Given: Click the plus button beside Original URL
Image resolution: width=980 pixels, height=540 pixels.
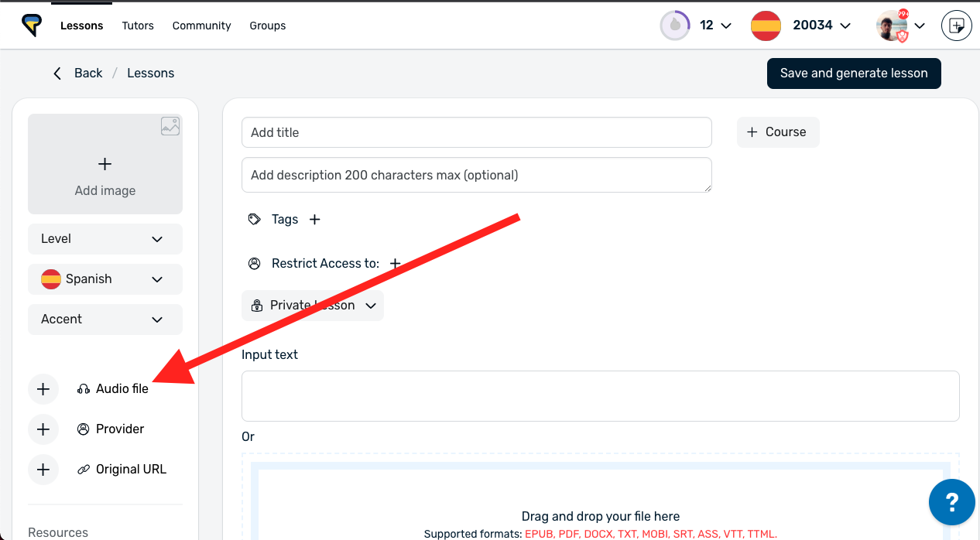Looking at the screenshot, I should pyautogui.click(x=43, y=470).
